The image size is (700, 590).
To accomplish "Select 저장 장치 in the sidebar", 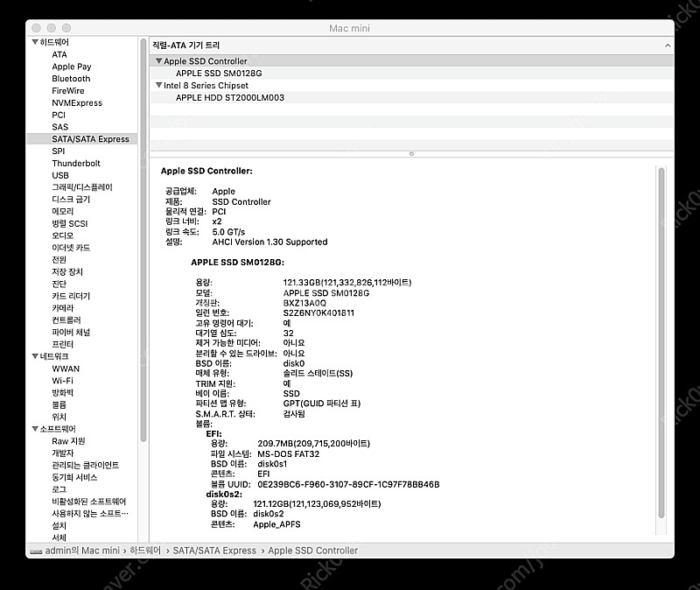I will (67, 271).
